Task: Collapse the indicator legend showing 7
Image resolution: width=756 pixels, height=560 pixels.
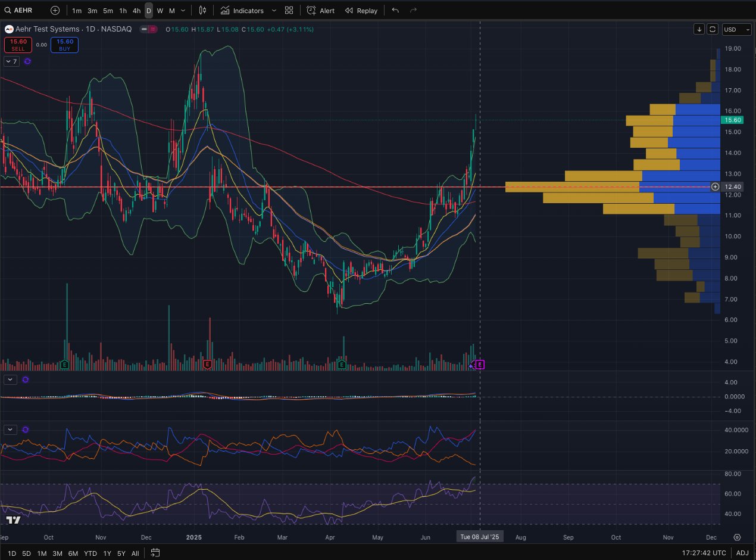Action: pyautogui.click(x=12, y=61)
